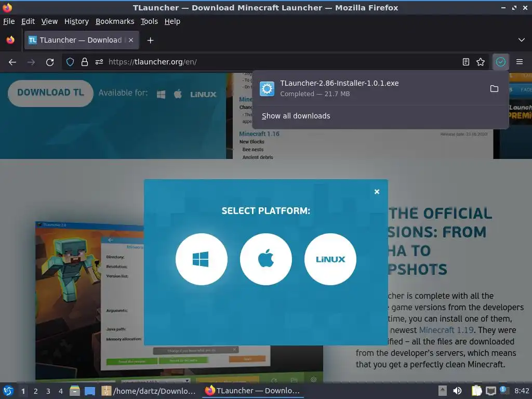The height and width of the screenshot is (399, 532).
Task: Toggle the Downloads panel button
Action: pos(501,62)
